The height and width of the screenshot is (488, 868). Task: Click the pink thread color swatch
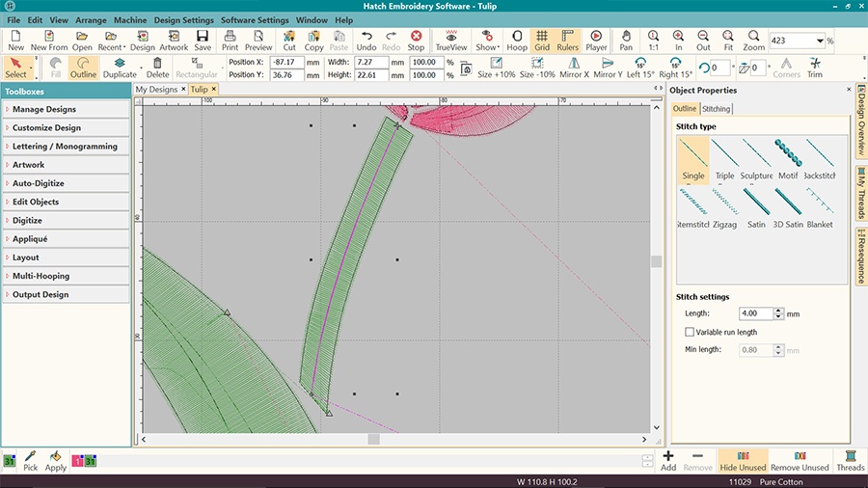tap(78, 462)
